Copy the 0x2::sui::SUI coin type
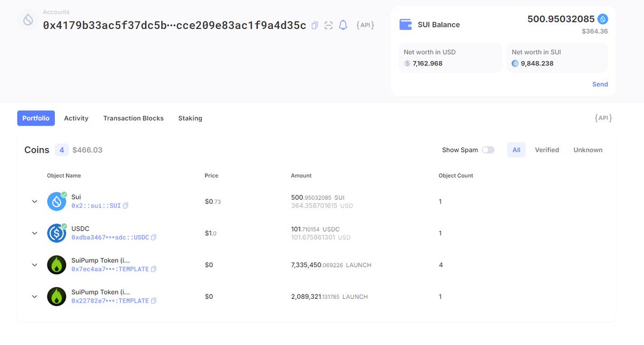 pos(126,205)
